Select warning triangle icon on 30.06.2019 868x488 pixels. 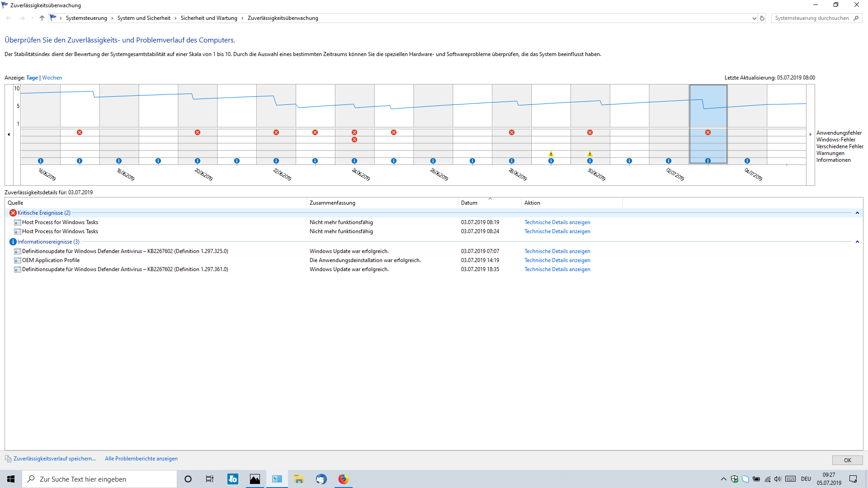tap(590, 154)
